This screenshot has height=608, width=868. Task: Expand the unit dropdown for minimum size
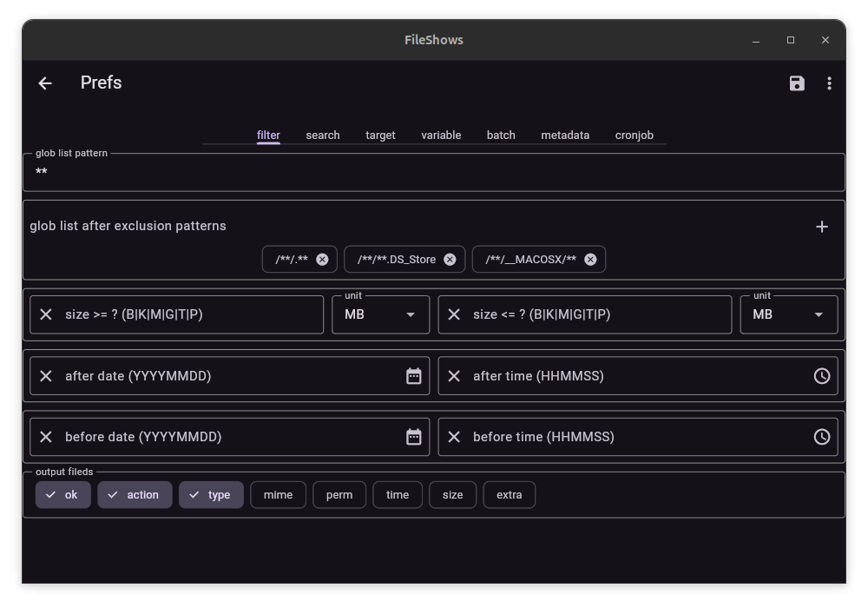tap(380, 314)
